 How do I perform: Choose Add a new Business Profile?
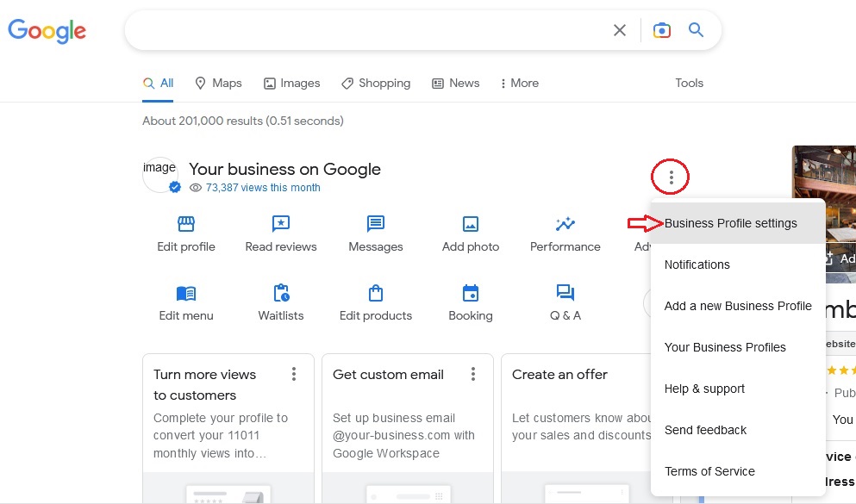(738, 306)
